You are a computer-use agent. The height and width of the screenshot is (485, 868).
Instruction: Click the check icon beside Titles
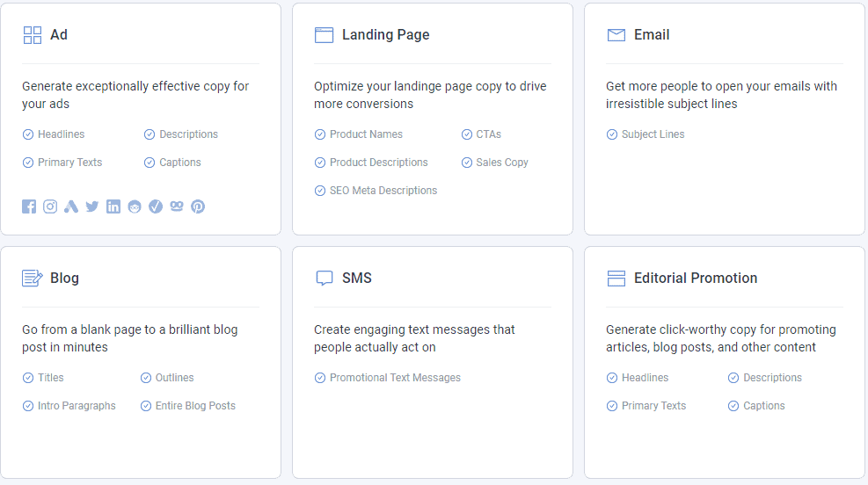(x=27, y=378)
